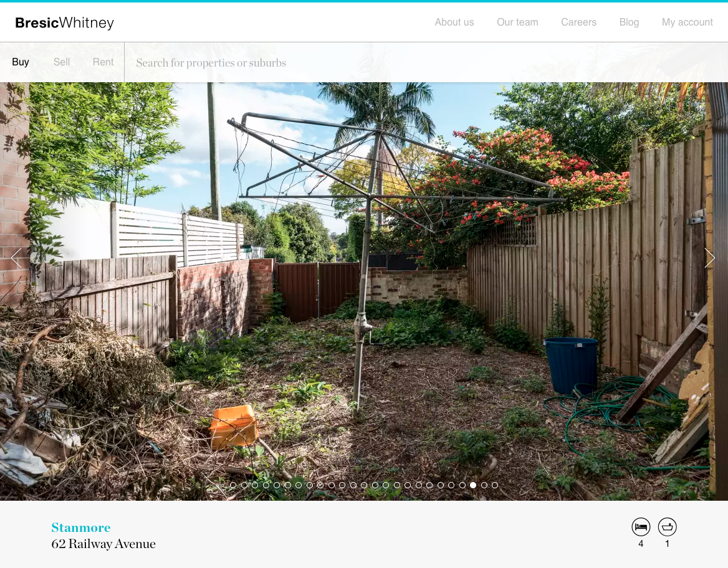The width and height of the screenshot is (728, 568).
Task: Go to the Careers page
Action: click(578, 22)
